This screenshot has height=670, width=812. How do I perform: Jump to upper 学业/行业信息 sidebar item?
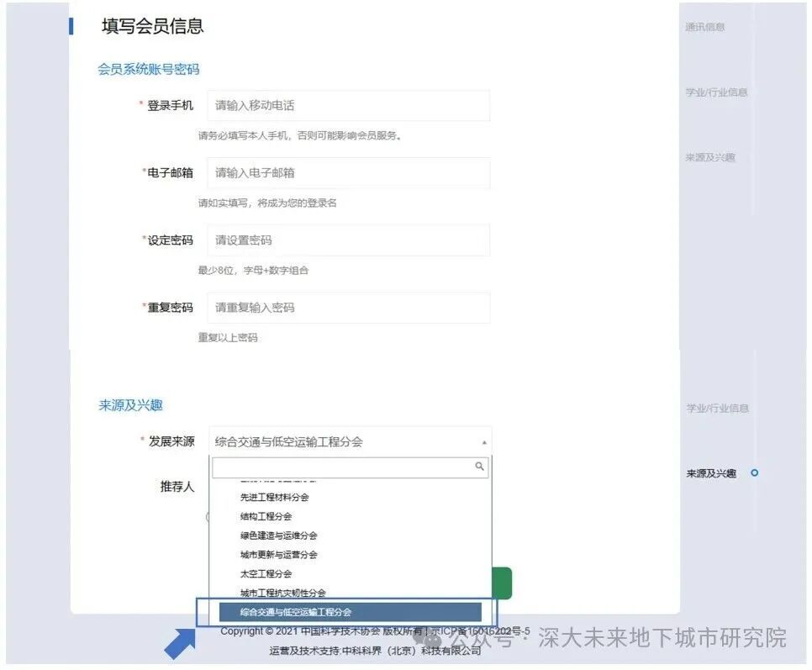715,92
